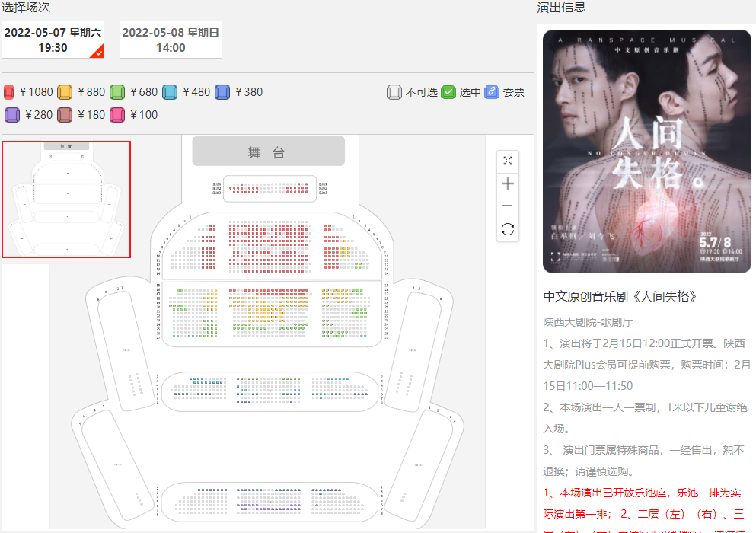This screenshot has height=533, width=756.
Task: Open the show poster image
Action: click(x=647, y=152)
